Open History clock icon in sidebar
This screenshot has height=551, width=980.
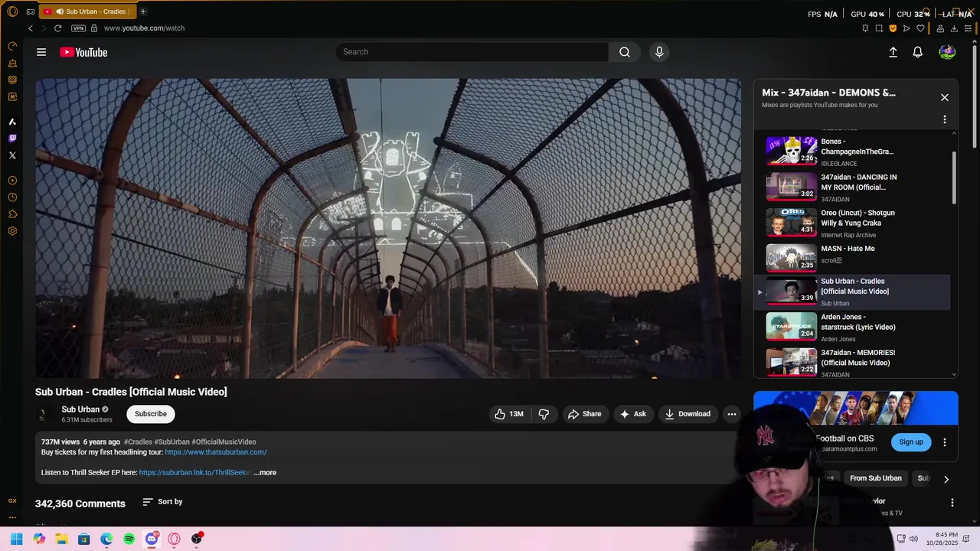(12, 197)
